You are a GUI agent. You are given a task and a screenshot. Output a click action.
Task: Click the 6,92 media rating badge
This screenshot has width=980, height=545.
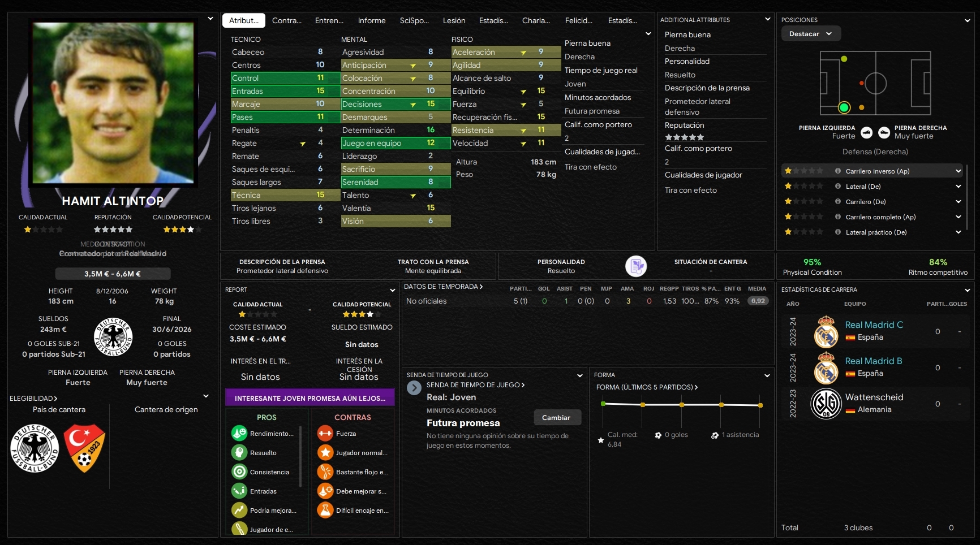pyautogui.click(x=758, y=301)
